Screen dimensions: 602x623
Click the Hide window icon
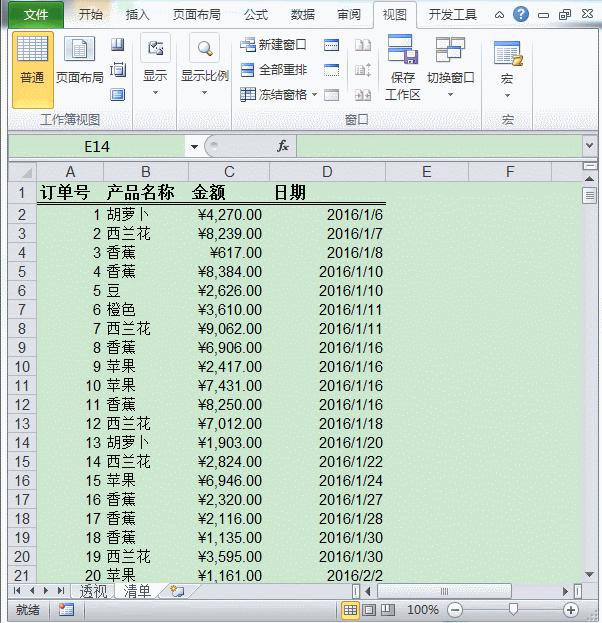click(331, 70)
